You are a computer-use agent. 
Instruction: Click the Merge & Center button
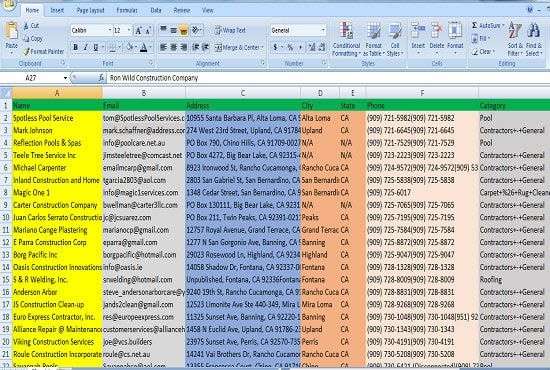(239, 47)
